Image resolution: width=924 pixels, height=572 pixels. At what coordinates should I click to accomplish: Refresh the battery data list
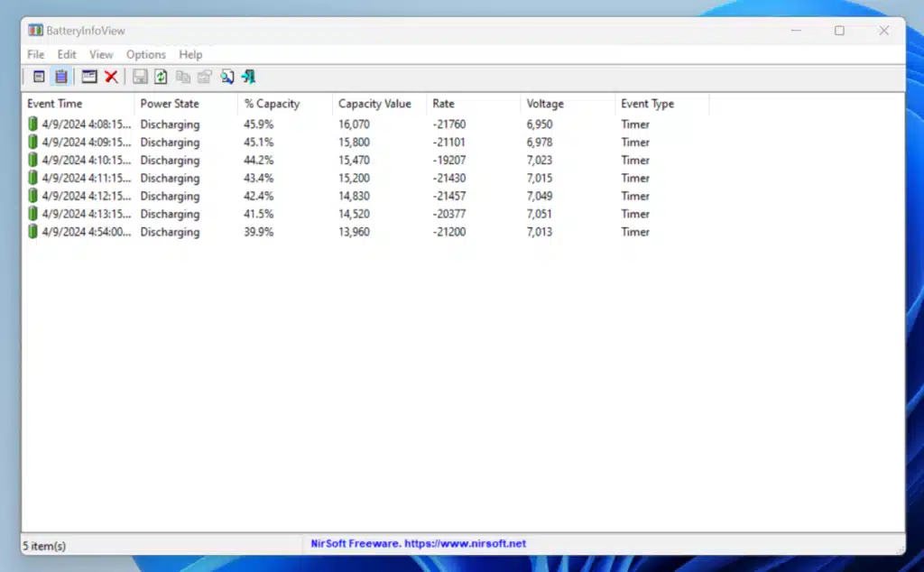(x=161, y=77)
